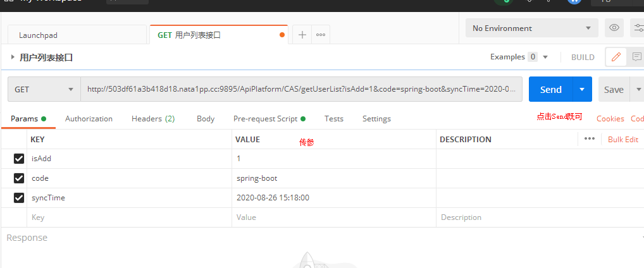Open the Headers (2) tab

(153, 119)
